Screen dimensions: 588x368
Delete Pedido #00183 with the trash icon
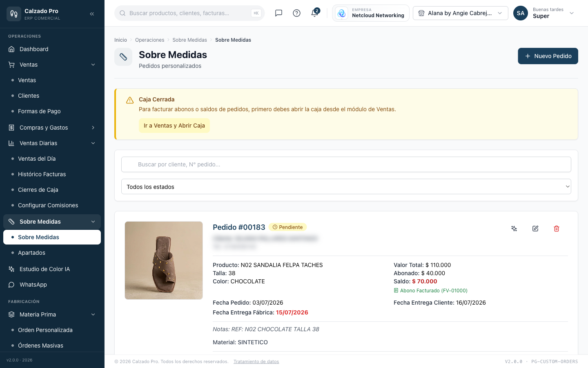557,229
